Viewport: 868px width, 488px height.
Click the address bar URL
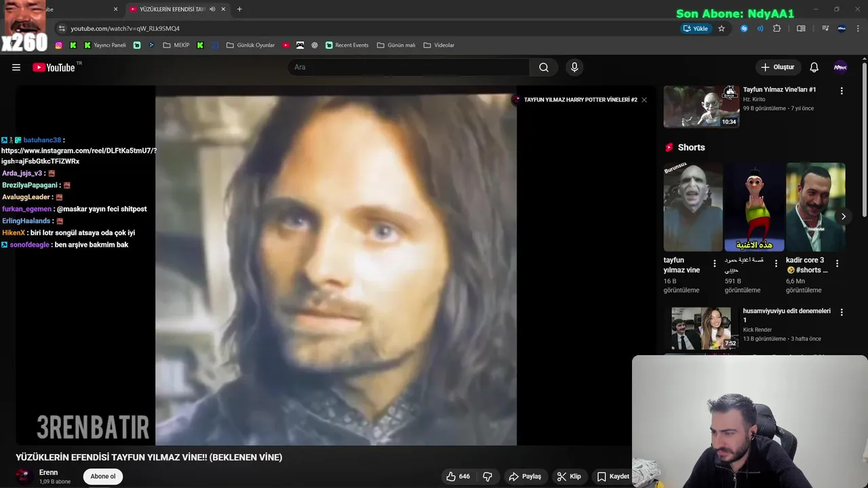coord(125,28)
